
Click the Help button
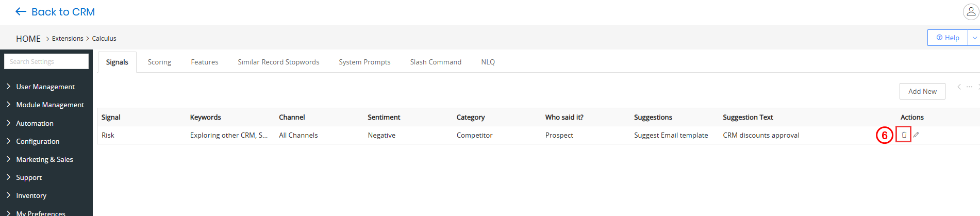pyautogui.click(x=948, y=38)
